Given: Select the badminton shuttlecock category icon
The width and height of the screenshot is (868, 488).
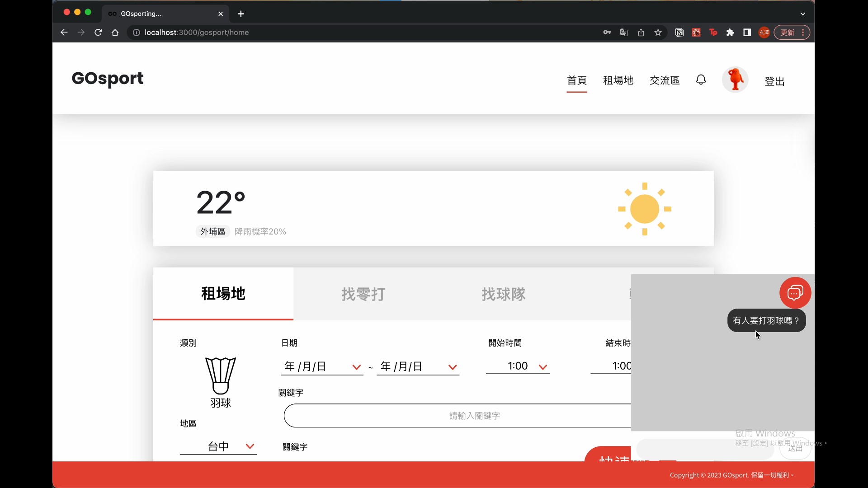Looking at the screenshot, I should (x=220, y=376).
